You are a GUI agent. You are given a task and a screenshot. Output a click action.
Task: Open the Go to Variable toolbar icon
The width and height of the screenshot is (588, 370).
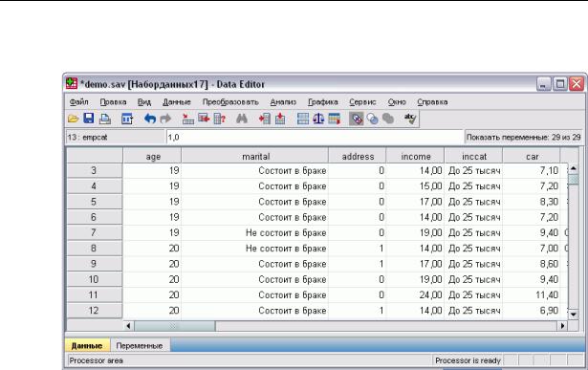204,119
